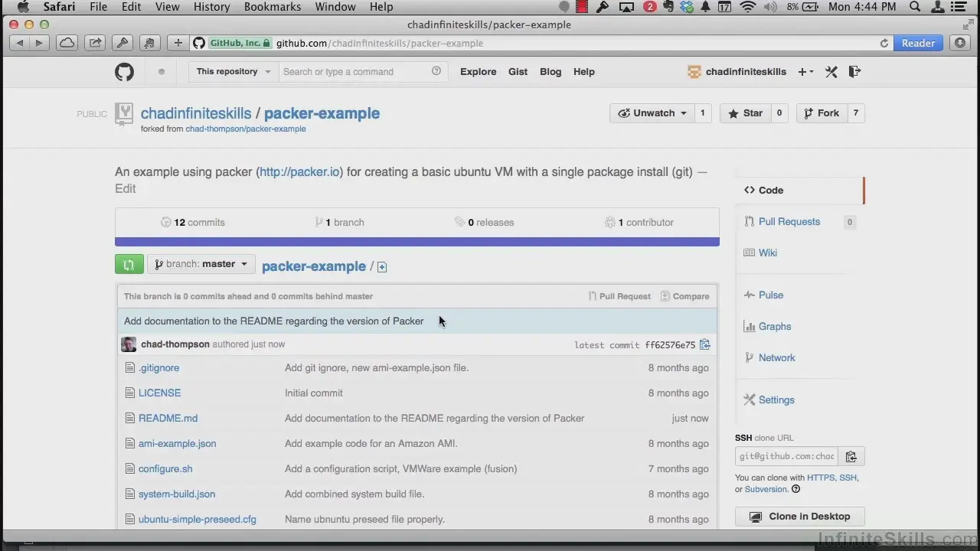
Task: Click the Safari share toolbar icon
Action: tap(95, 43)
